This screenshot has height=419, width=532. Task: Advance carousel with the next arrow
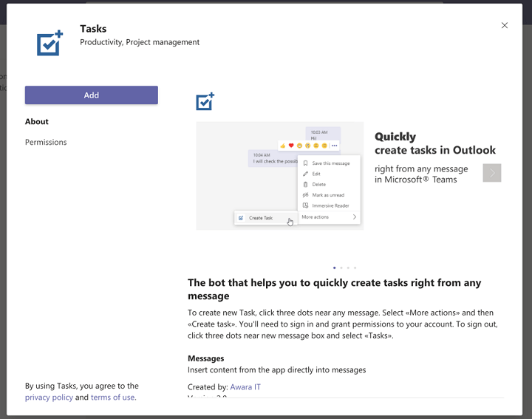[x=492, y=173]
